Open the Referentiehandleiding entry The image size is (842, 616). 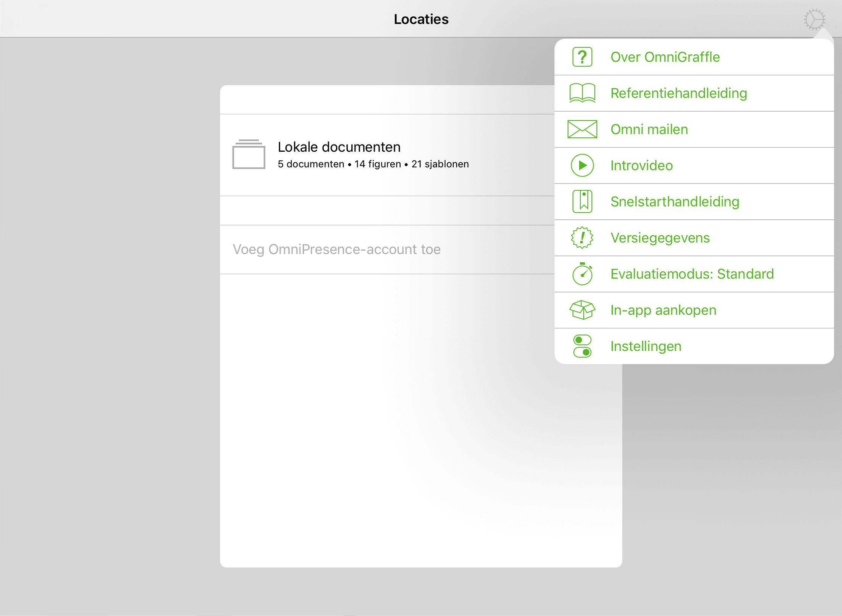[x=679, y=93]
